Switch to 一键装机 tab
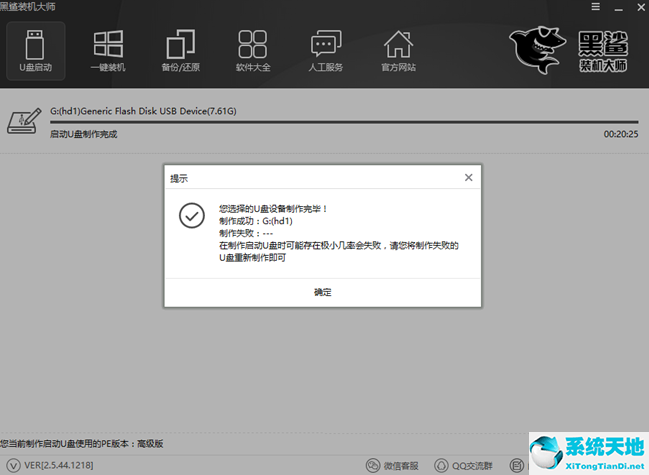649x475 pixels. [108, 50]
